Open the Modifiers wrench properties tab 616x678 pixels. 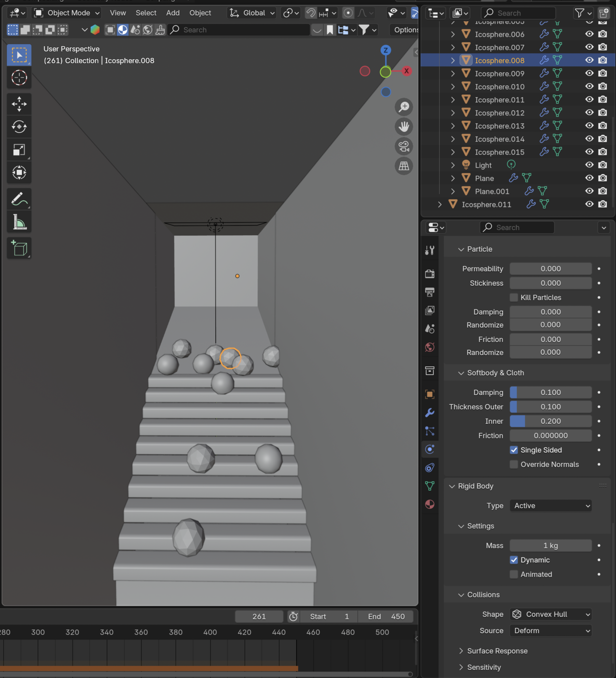tap(430, 413)
